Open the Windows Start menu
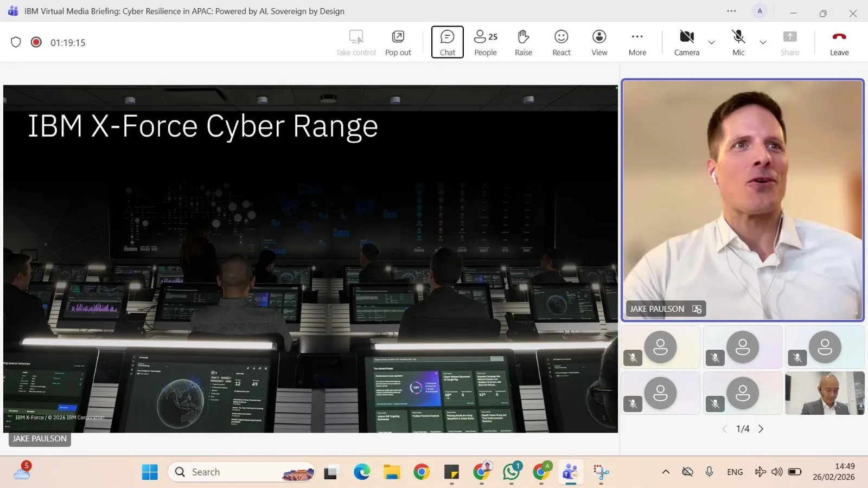 pyautogui.click(x=150, y=472)
